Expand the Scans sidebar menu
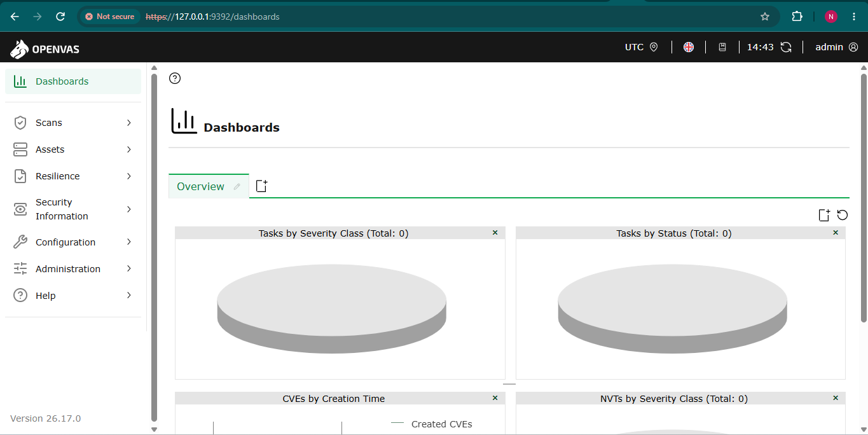This screenshot has width=868, height=435. pos(73,123)
